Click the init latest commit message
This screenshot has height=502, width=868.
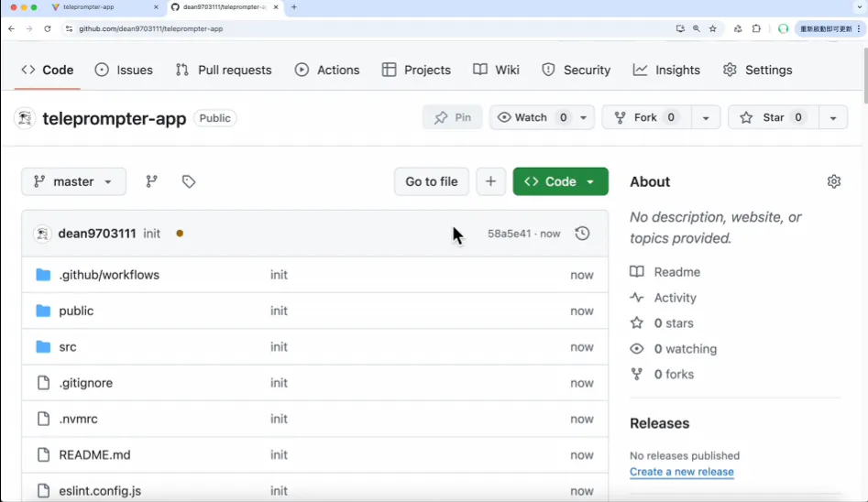(x=151, y=234)
